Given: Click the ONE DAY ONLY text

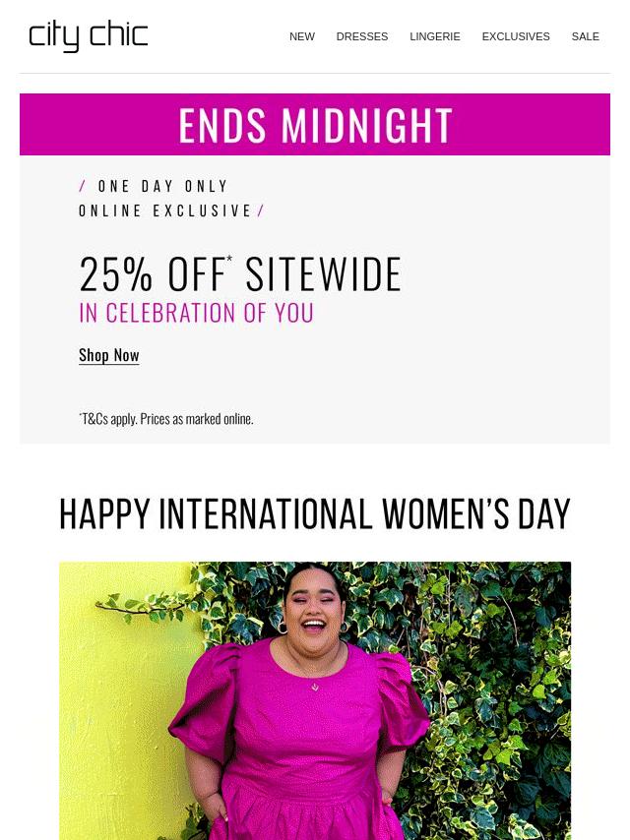Looking at the screenshot, I should [x=163, y=186].
